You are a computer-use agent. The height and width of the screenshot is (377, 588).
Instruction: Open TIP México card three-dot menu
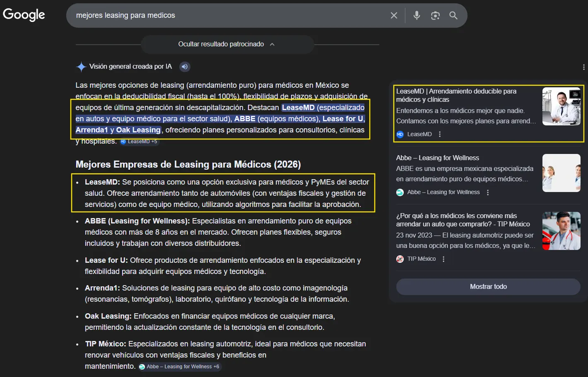point(443,259)
